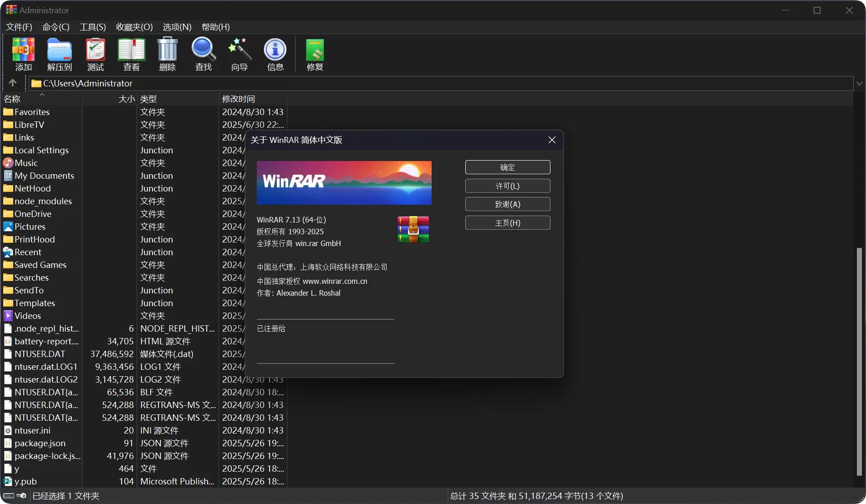Open the Commands (命令) menu
Viewport: 866px width, 504px height.
[56, 27]
